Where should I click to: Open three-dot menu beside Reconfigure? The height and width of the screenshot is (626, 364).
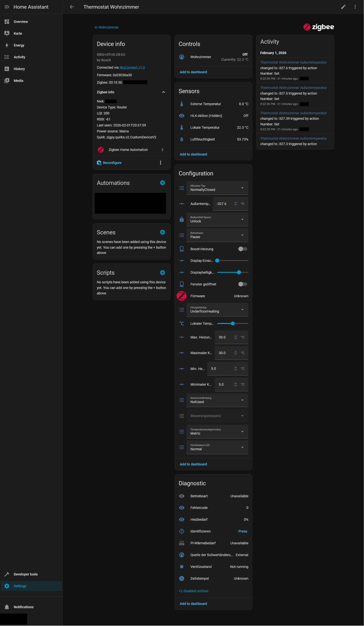click(x=161, y=163)
